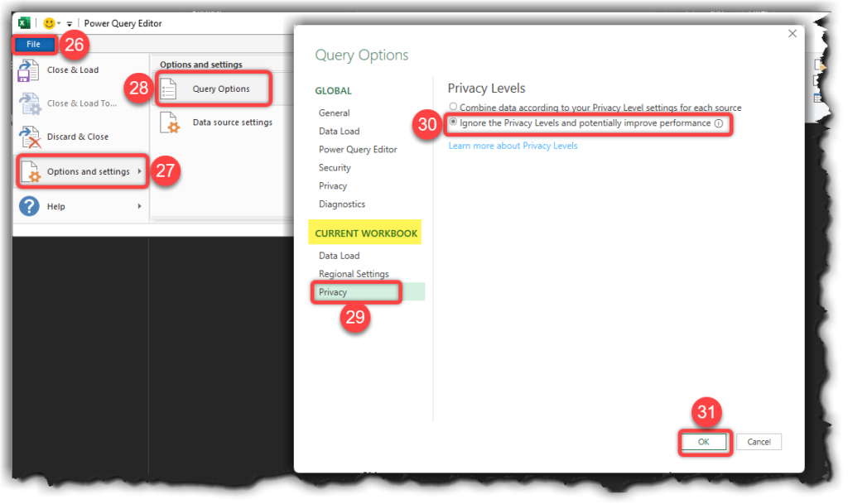Close the Query Options dialog
This screenshot has height=504, width=848.
[793, 33]
